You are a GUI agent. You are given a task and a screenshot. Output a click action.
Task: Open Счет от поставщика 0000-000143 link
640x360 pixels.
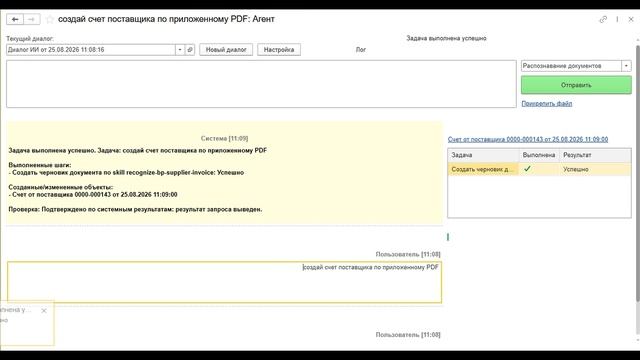pos(528,139)
